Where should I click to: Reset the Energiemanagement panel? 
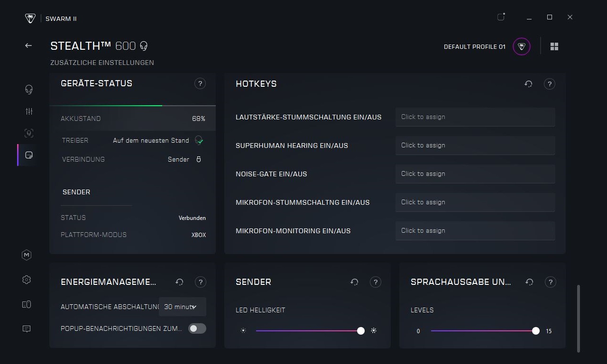(180, 282)
